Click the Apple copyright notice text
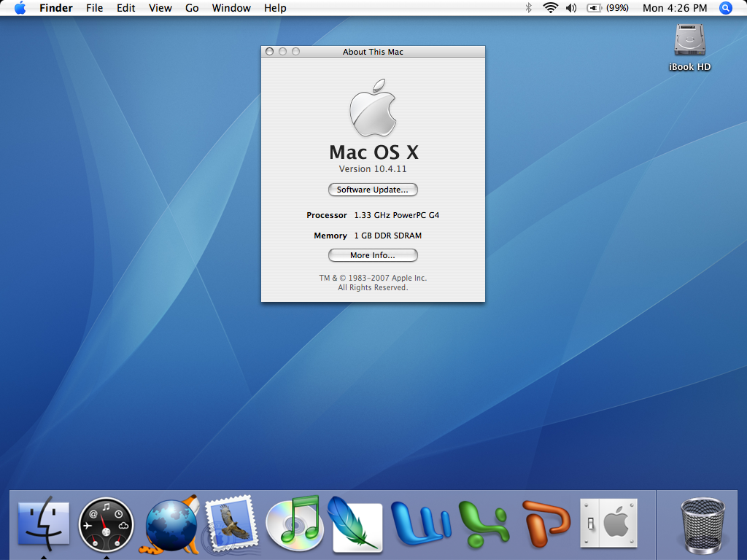Image resolution: width=747 pixels, height=560 pixels. point(373,283)
